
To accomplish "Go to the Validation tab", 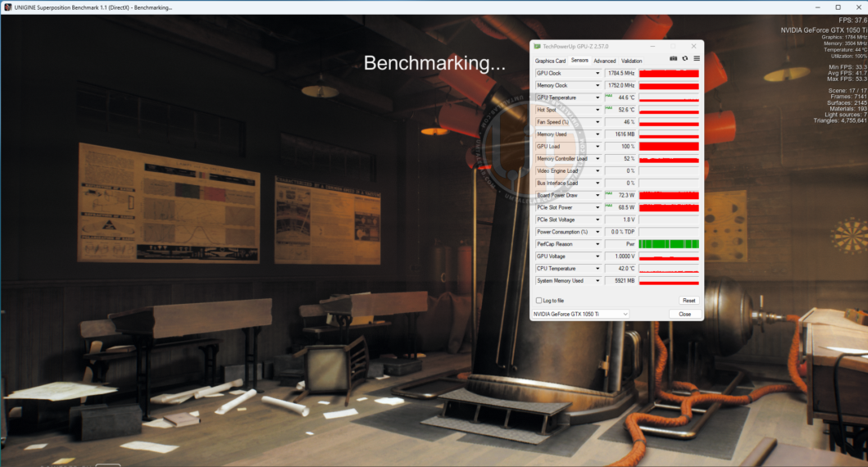I will 632,61.
